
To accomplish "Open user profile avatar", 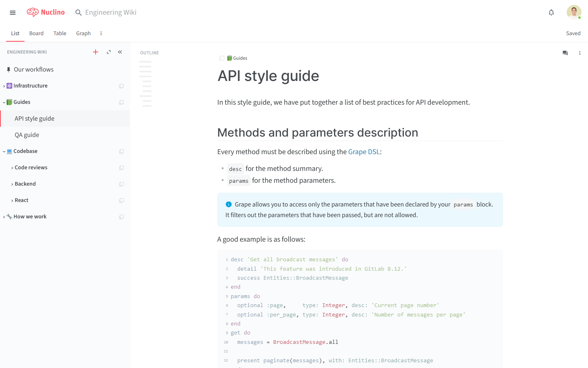I will pyautogui.click(x=574, y=12).
